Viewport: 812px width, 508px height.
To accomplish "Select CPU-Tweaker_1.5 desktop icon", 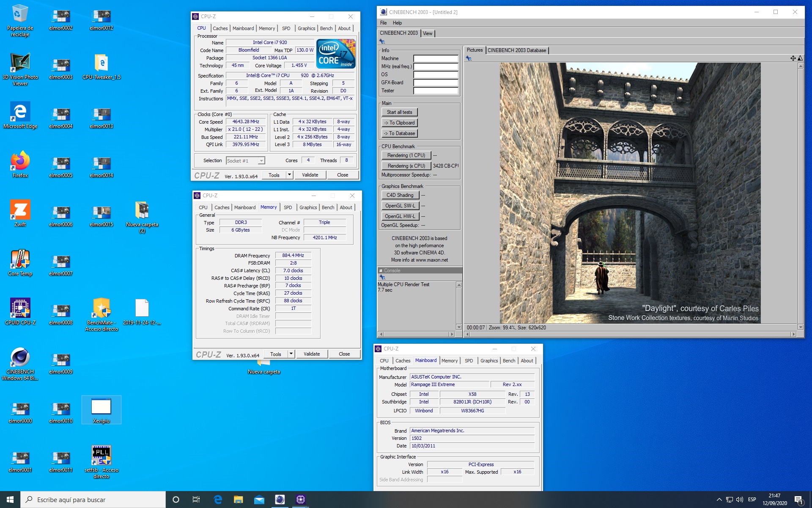I will pos(101,66).
